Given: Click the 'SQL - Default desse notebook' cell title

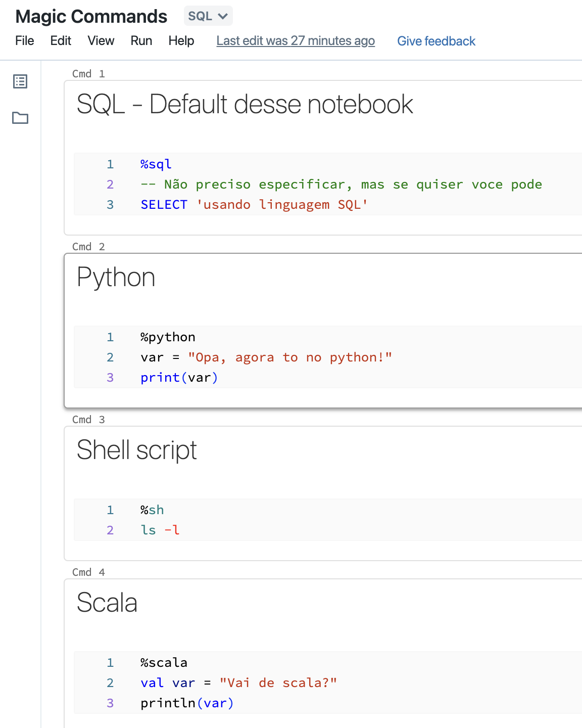Looking at the screenshot, I should 245,104.
